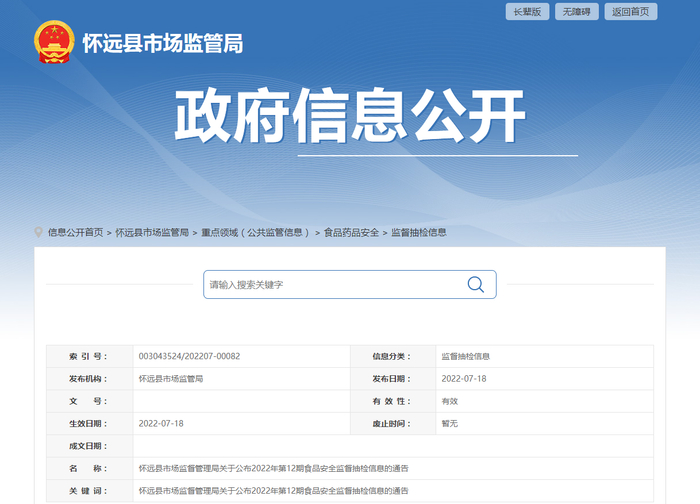The height and width of the screenshot is (504, 700).
Task: Open 信息公开首页 breadcrumb link
Action: tap(75, 232)
